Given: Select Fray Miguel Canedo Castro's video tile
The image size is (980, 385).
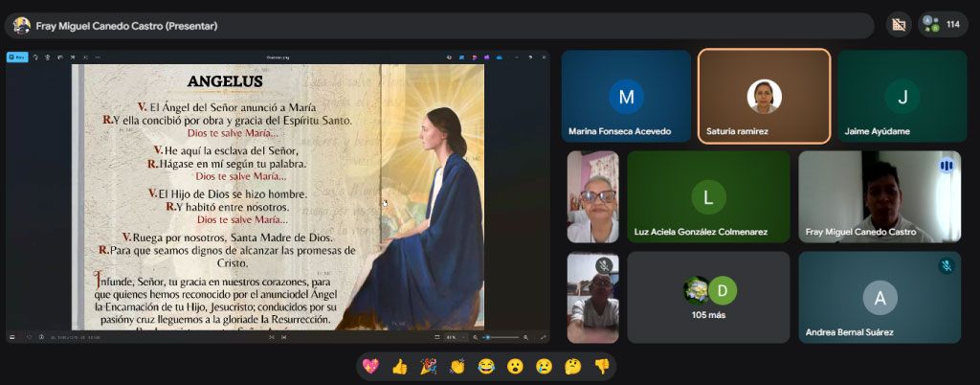Looking at the screenshot, I should coord(880,197).
